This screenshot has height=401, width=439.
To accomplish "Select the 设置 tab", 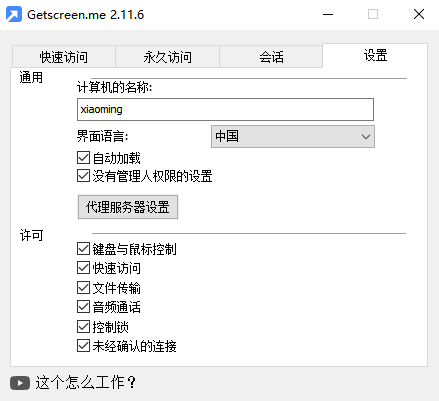I will (375, 55).
